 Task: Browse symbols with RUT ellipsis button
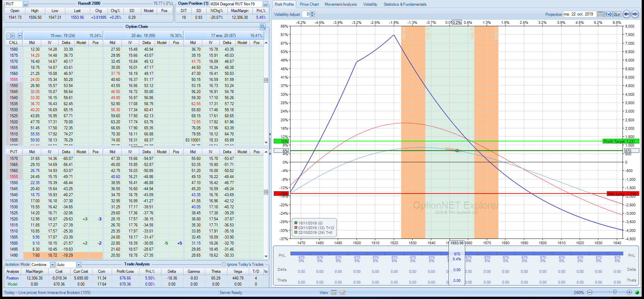(x=25, y=4)
